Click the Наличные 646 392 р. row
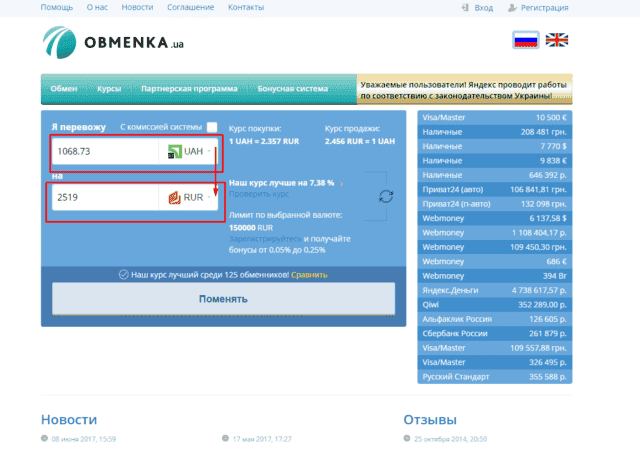 pos(495,175)
